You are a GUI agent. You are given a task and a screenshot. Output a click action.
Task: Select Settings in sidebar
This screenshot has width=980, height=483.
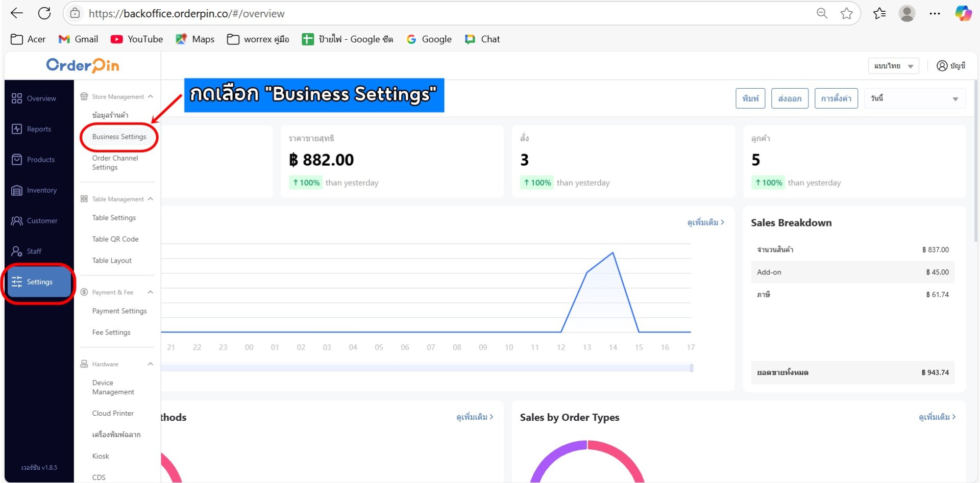tap(39, 282)
